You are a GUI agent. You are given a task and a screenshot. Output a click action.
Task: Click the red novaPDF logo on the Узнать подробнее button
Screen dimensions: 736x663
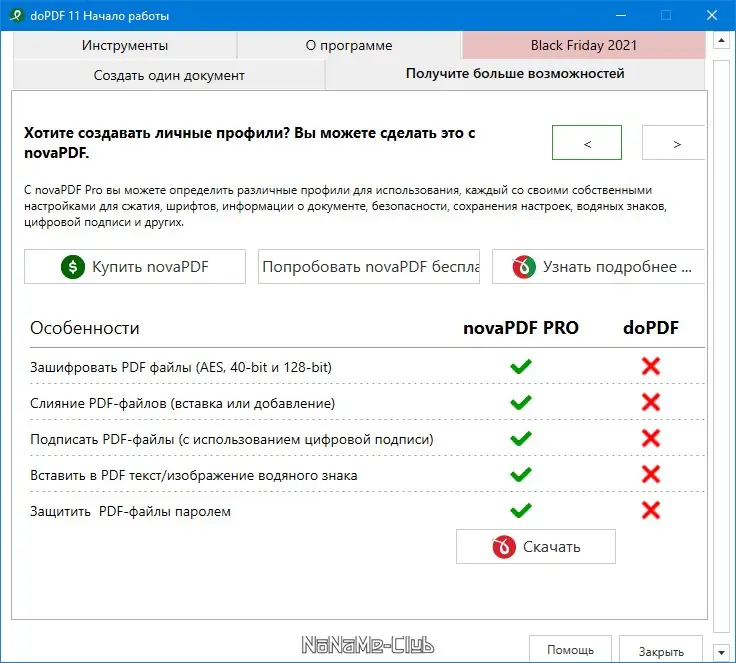(x=524, y=267)
